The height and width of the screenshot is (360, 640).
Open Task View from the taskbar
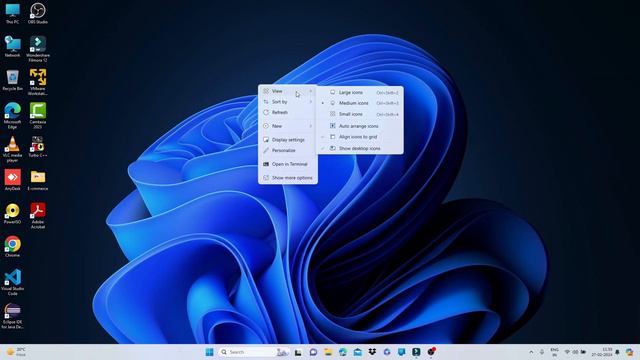click(x=298, y=352)
